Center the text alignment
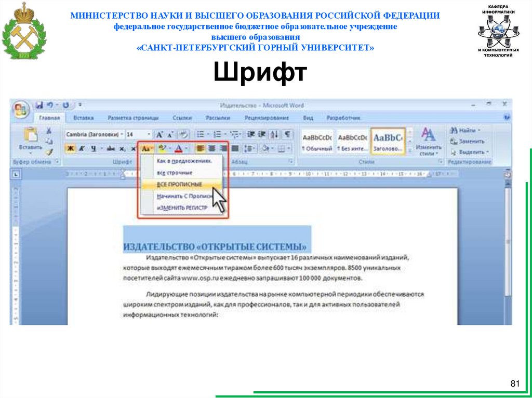This screenshot has height=398, width=532. pos(212,148)
